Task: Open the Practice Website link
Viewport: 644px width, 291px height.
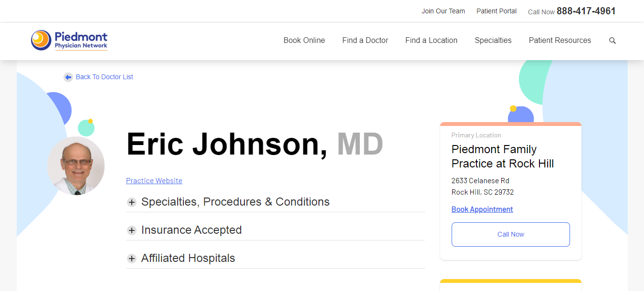Action: (154, 181)
